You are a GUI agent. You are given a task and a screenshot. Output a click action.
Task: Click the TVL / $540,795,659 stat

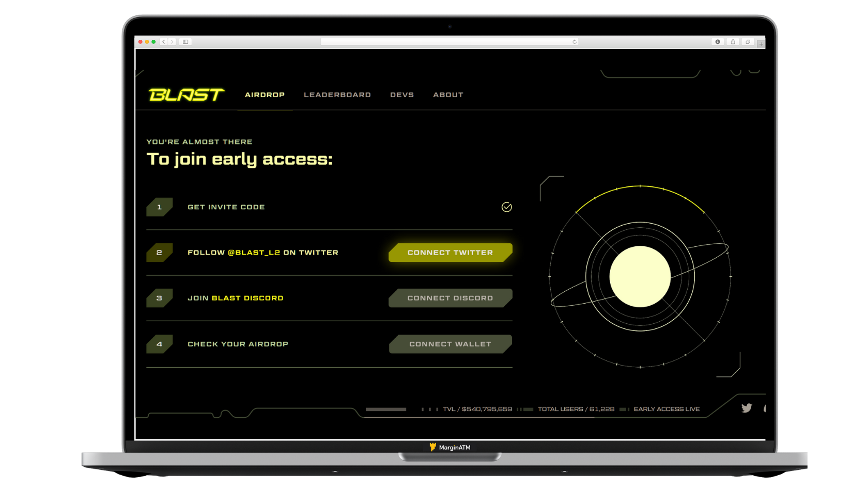pos(477,409)
